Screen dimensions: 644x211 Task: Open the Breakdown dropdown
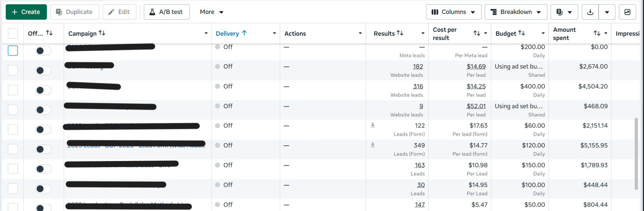pyautogui.click(x=516, y=12)
